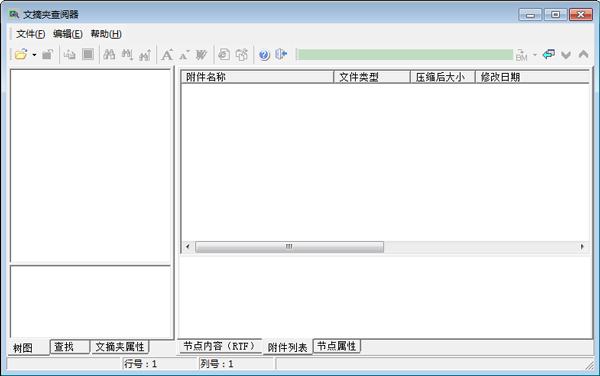The height and width of the screenshot is (376, 600).
Task: Click the down chevron navigation arrow
Action: [566, 55]
